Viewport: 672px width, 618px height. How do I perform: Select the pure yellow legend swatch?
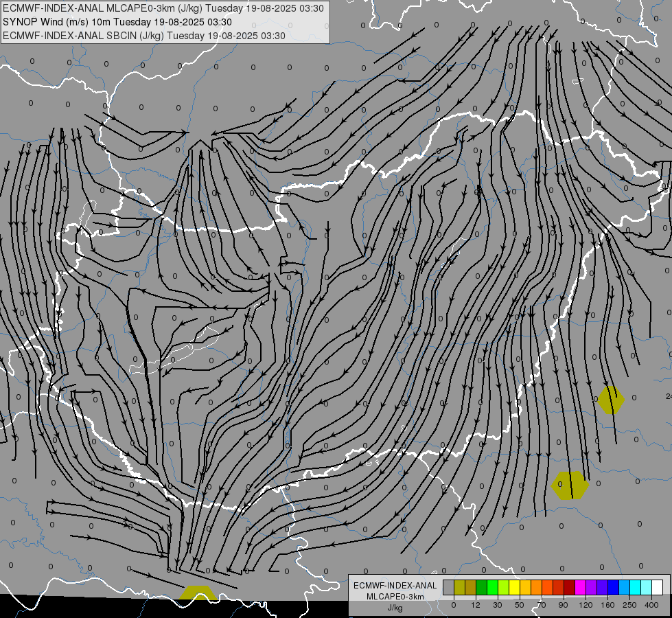coord(514,588)
